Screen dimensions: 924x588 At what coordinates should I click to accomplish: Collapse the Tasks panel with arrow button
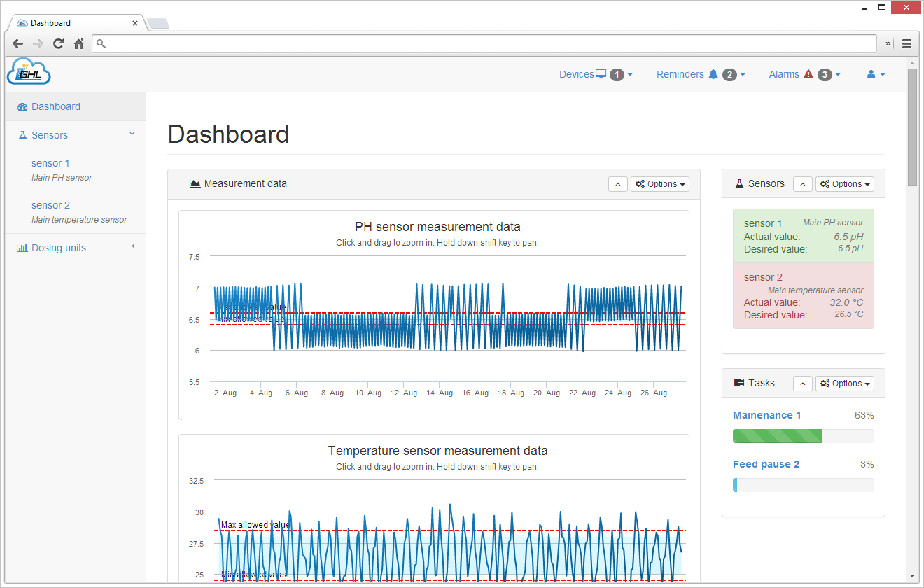[x=802, y=383]
